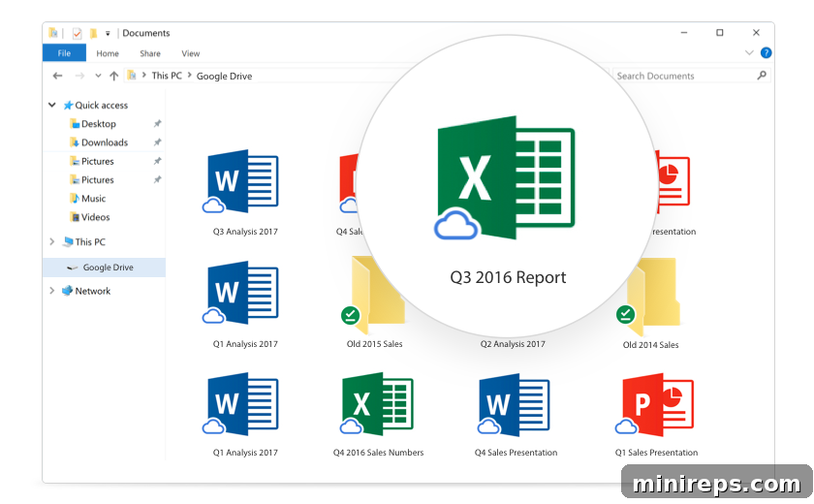Click the properties checkmark icon in title bar
Viewport: 814px width, 504px height.
click(77, 33)
